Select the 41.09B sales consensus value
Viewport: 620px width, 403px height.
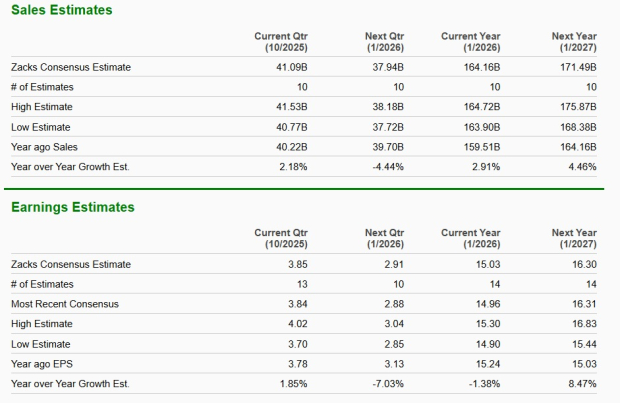290,68
